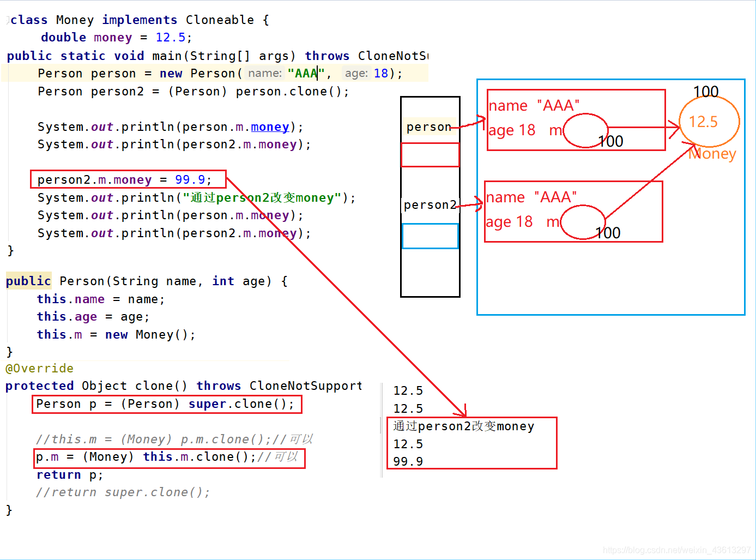Click the '@Override' annotation
756x560 pixels.
tap(39, 369)
